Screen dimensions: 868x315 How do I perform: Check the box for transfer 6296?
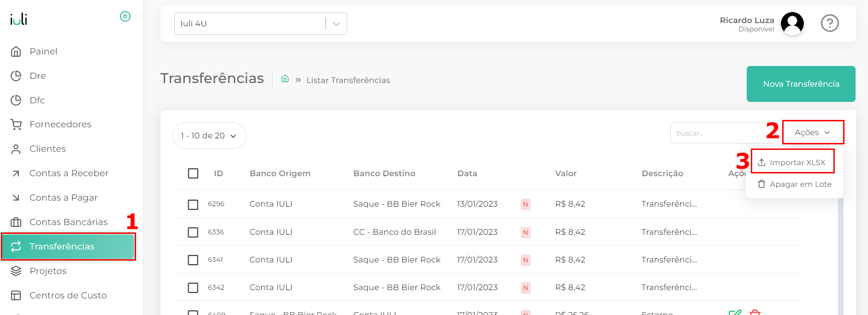tap(193, 204)
